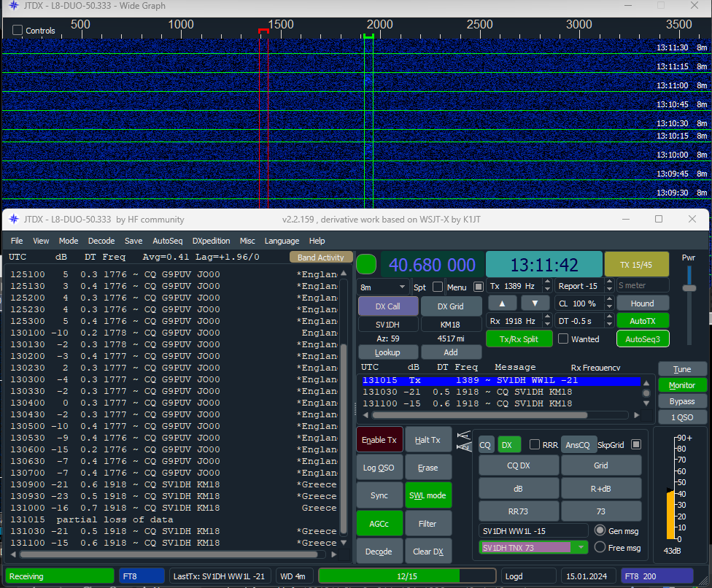The height and width of the screenshot is (588, 712).
Task: Click the Halt Tx button
Action: [x=427, y=439]
